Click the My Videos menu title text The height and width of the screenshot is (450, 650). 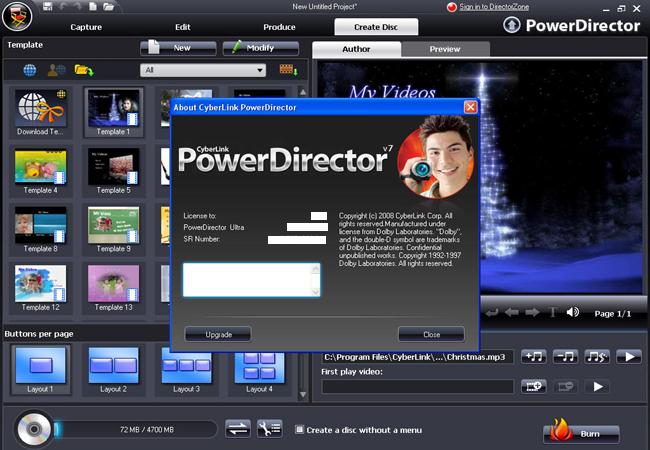(x=392, y=92)
